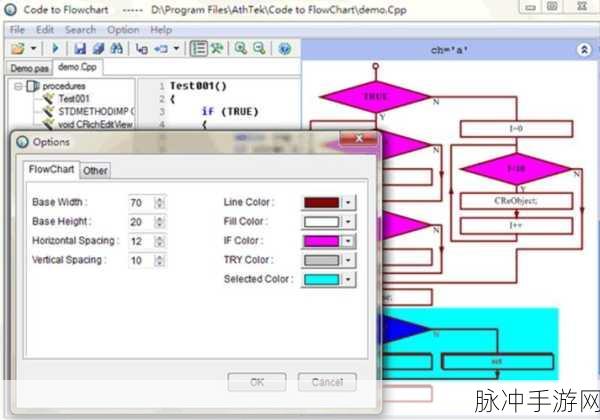Adjust the Base Height spinner arrows

click(x=160, y=222)
